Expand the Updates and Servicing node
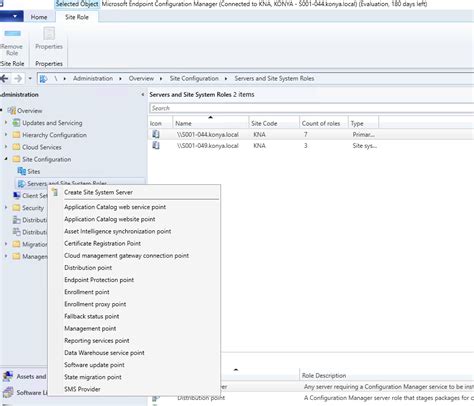The image size is (474, 406). click(x=6, y=123)
